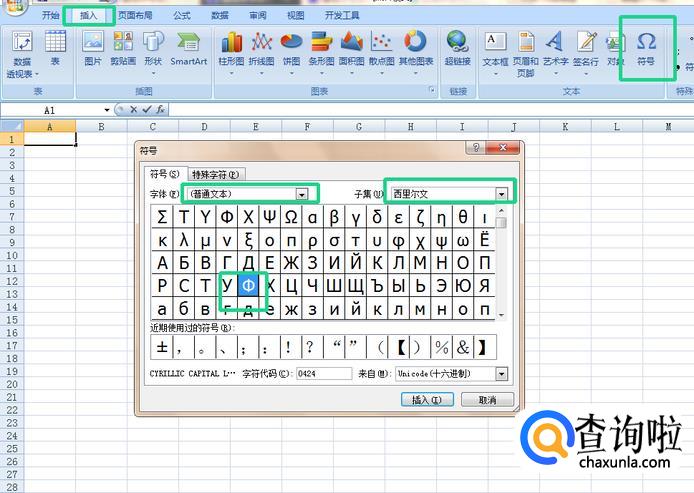Open the insert function fx button

point(160,109)
